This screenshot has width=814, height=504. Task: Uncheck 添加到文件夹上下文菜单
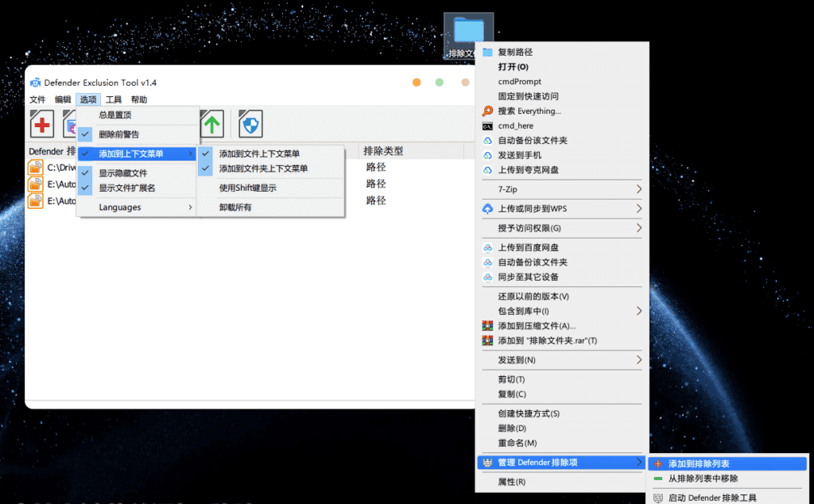point(270,169)
